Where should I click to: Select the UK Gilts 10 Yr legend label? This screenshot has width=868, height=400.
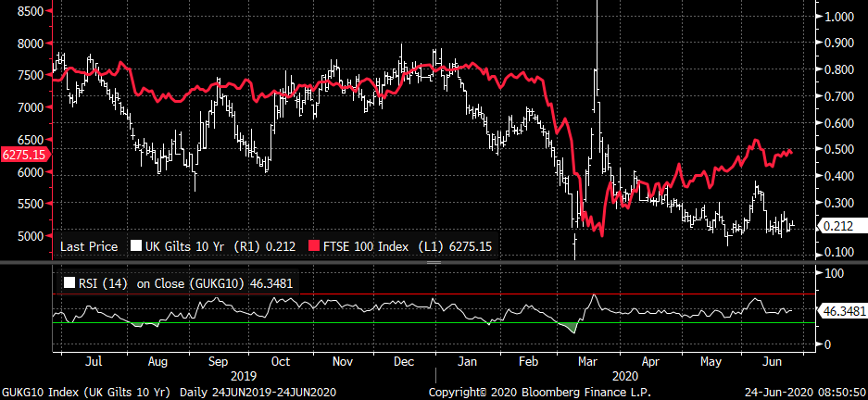click(x=179, y=247)
